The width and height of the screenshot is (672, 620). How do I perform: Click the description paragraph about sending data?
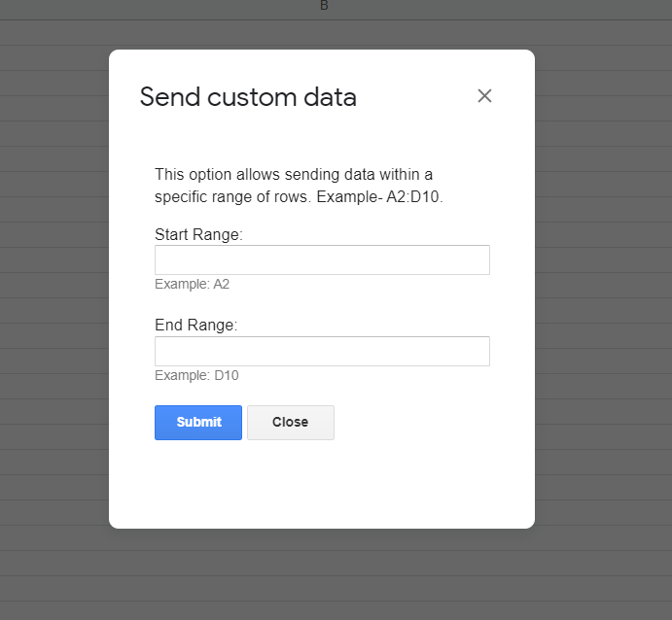click(x=299, y=186)
